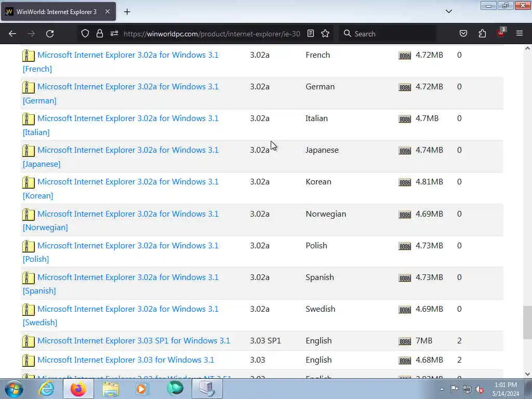Open uBlock extension icon with badge
Viewport: 532px width, 399px height.
[501, 33]
